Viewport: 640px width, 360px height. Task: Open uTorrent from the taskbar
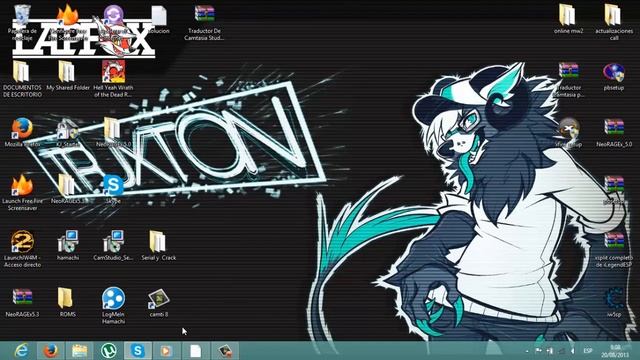[x=109, y=351]
